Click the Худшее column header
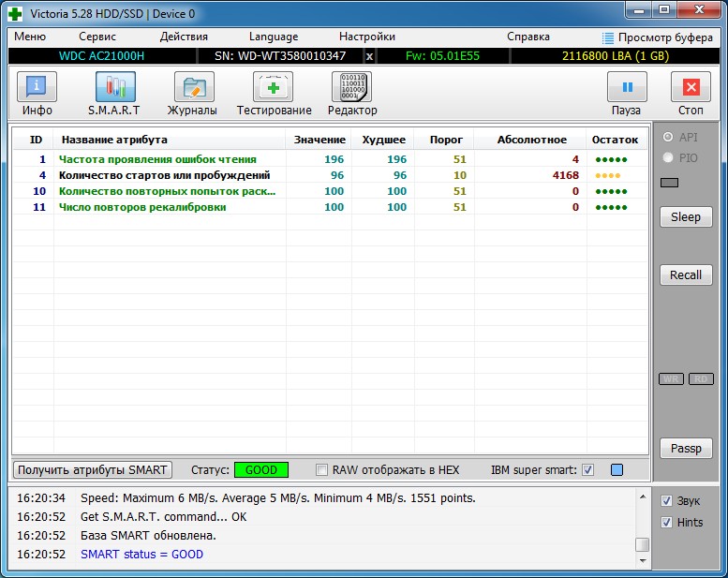The width and height of the screenshot is (728, 578). point(383,140)
